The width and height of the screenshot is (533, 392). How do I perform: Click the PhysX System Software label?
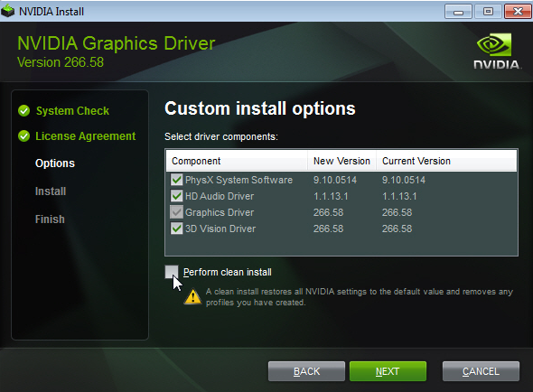coord(239,180)
